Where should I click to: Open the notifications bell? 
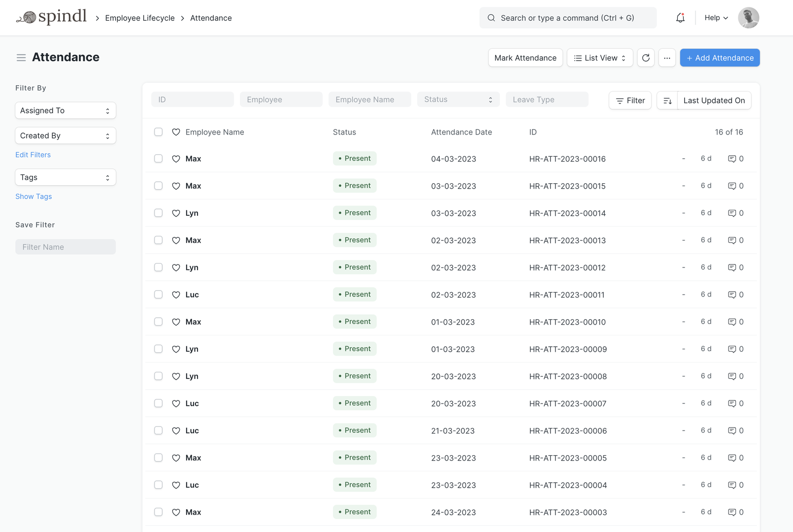coord(680,18)
